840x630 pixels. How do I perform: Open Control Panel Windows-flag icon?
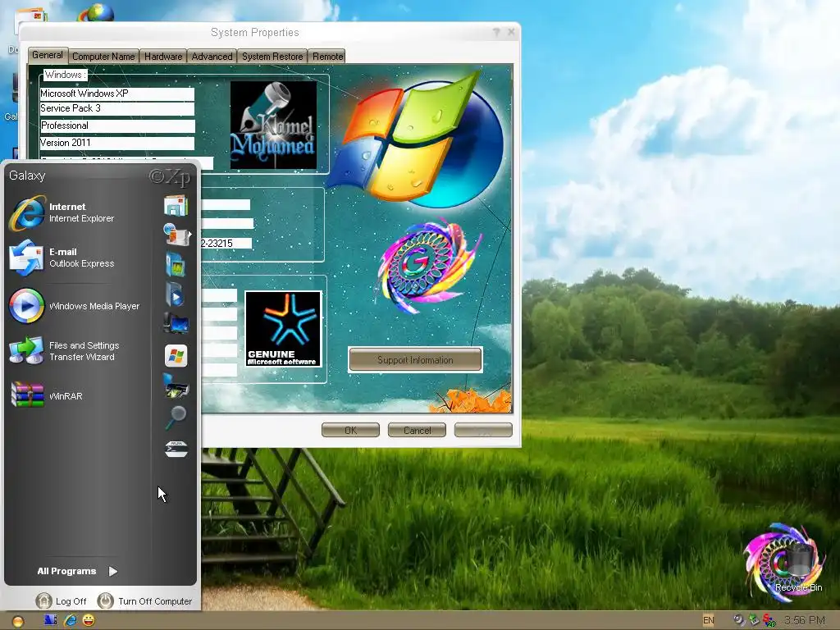pyautogui.click(x=176, y=356)
